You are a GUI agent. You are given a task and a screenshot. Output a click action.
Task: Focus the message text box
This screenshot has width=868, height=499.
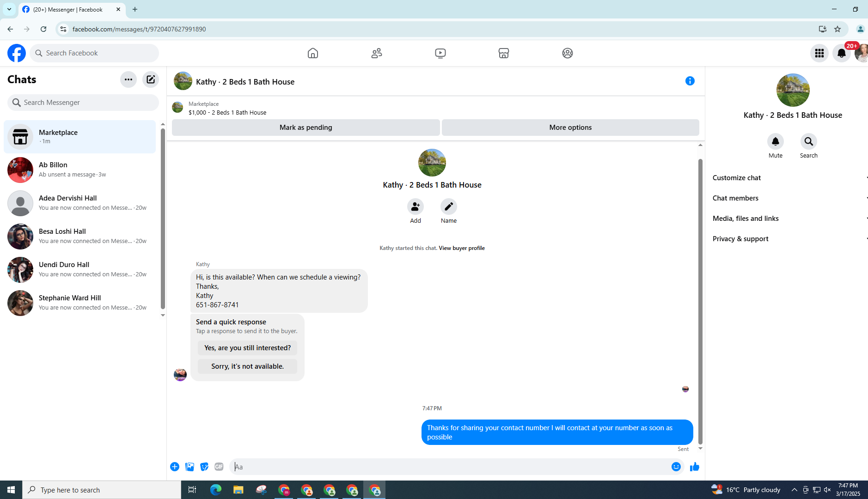pyautogui.click(x=449, y=467)
